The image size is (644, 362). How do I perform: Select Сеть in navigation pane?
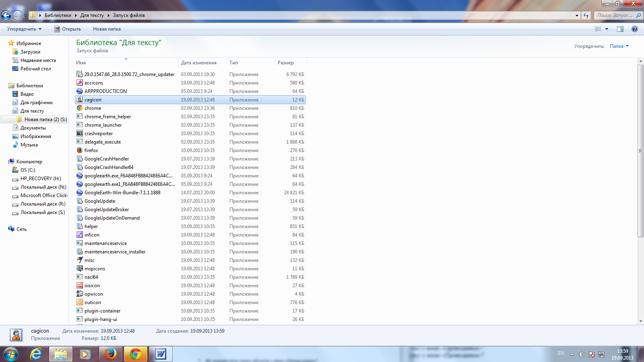pos(21,229)
